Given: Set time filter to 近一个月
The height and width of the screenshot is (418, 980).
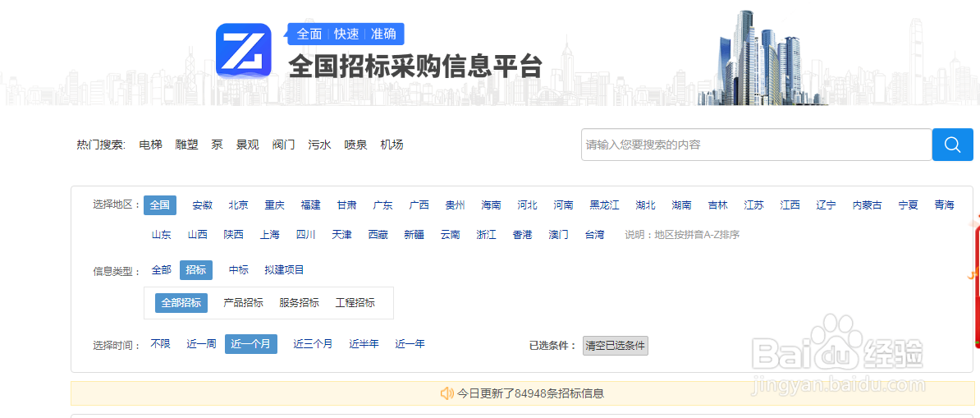Looking at the screenshot, I should 250,344.
